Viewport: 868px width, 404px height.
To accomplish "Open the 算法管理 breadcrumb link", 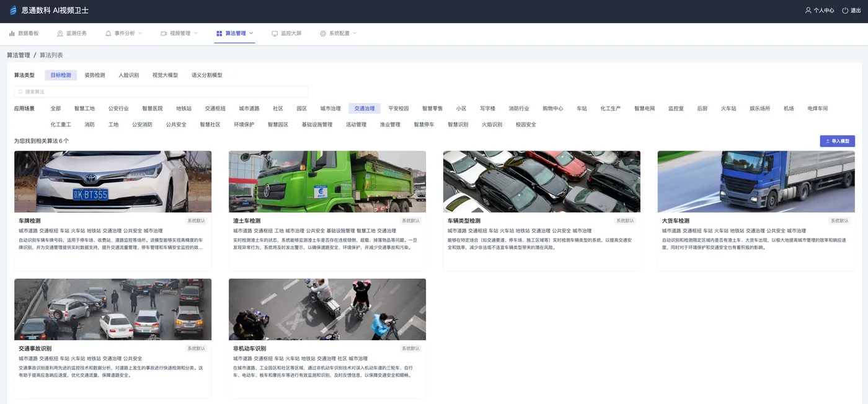I will tap(18, 55).
